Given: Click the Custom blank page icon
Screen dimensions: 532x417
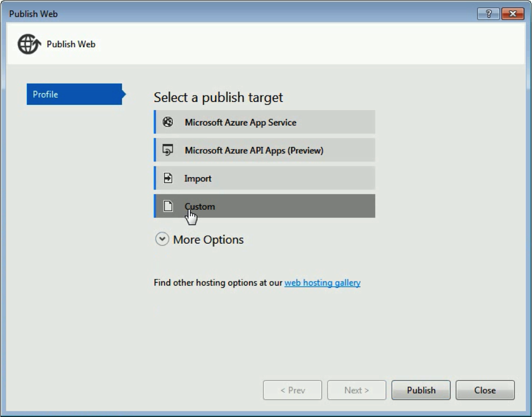Looking at the screenshot, I should coord(168,206).
